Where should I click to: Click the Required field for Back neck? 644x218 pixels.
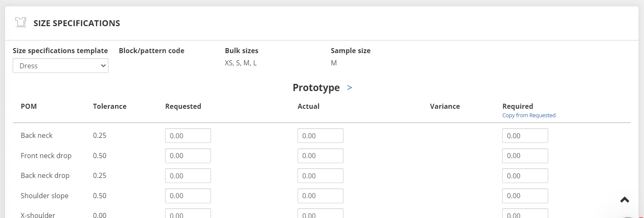[x=525, y=136]
